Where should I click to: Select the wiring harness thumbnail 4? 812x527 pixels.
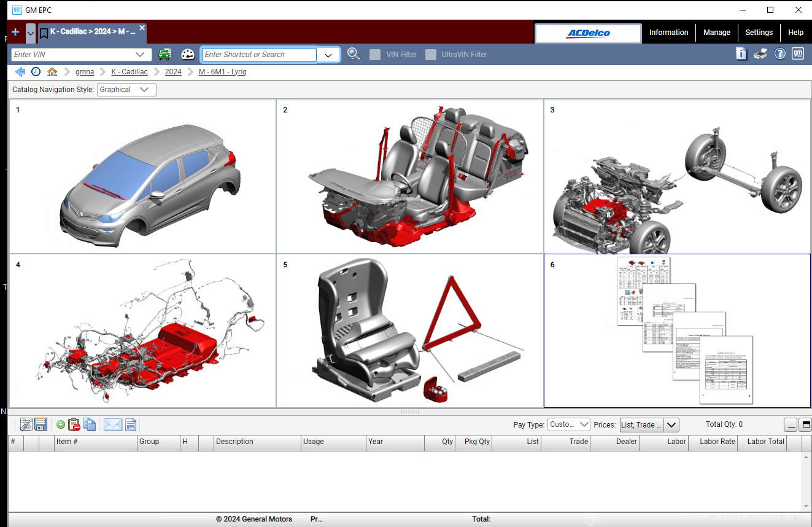pyautogui.click(x=142, y=330)
